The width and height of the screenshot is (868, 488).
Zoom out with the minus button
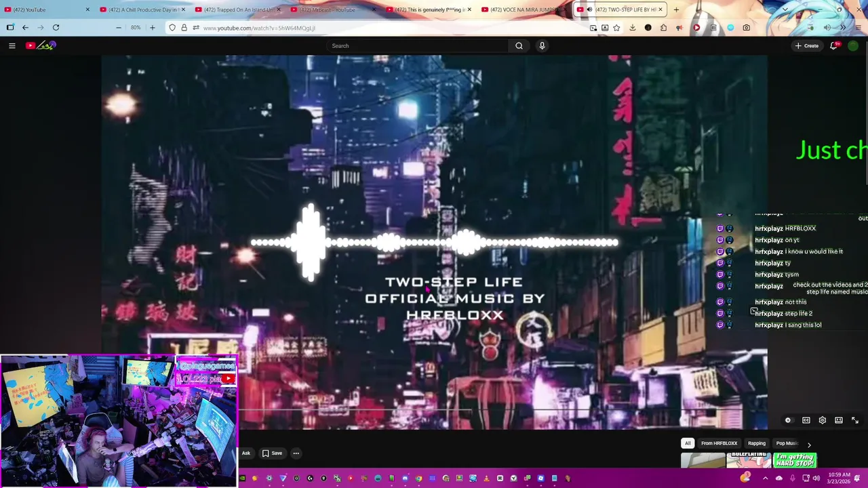(119, 28)
